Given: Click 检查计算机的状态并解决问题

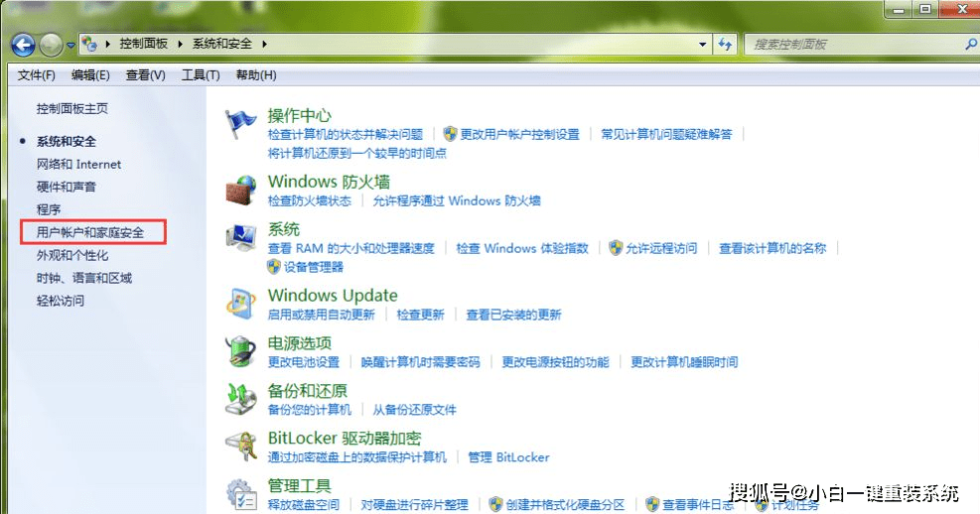Looking at the screenshot, I should click(346, 134).
